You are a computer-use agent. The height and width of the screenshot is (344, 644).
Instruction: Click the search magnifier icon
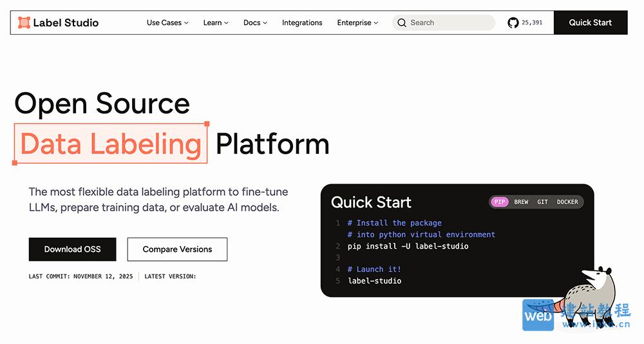point(402,23)
